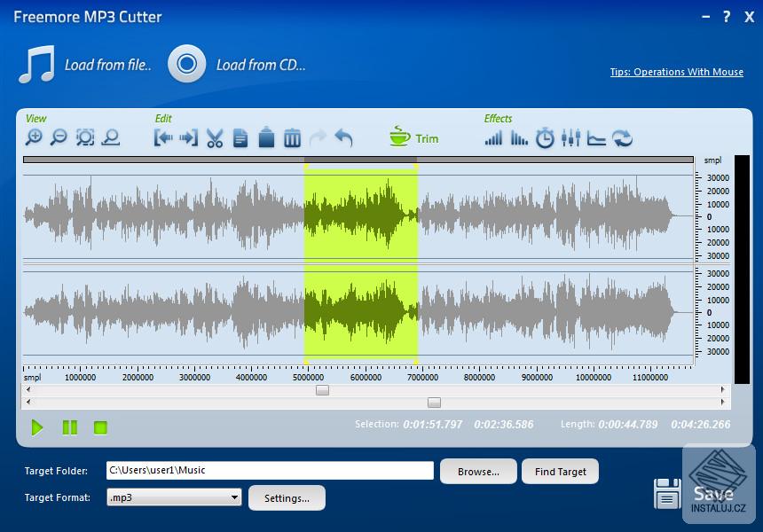Click the zoom out magnifier icon

(x=59, y=138)
